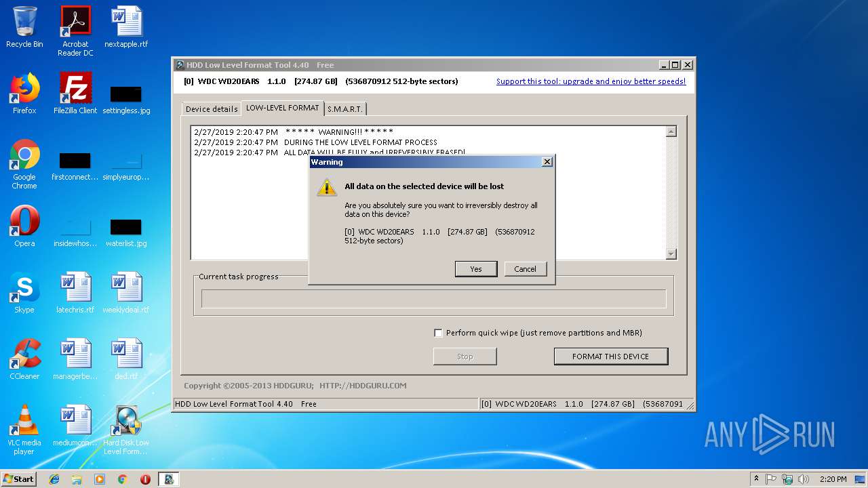Image resolution: width=868 pixels, height=488 pixels.
Task: Launch Firefox from the desktop
Action: coord(24,94)
